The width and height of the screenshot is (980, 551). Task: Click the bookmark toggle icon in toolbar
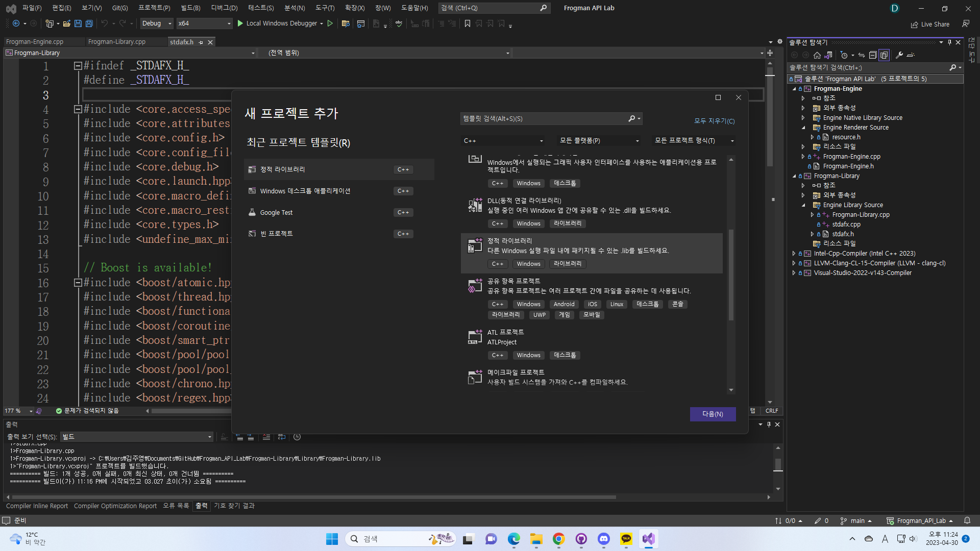[x=468, y=23]
